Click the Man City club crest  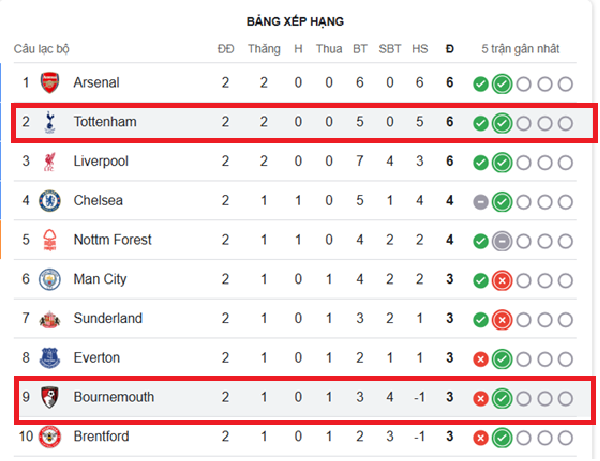[x=50, y=279]
